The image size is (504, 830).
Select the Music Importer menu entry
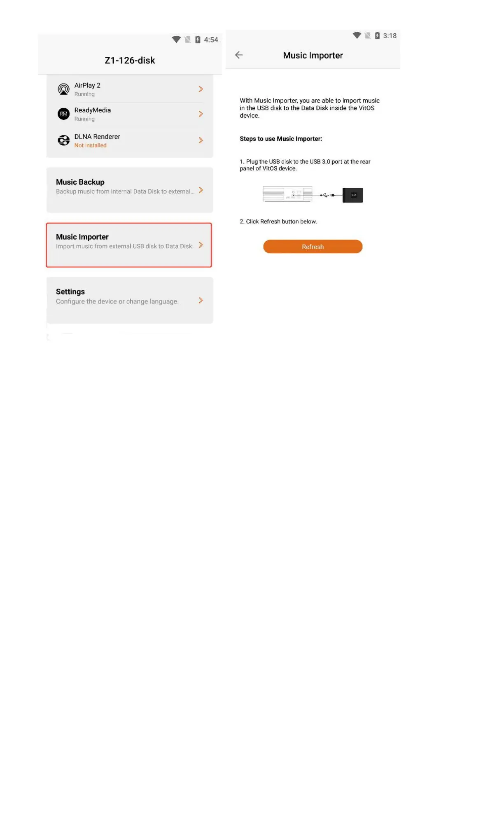point(129,245)
